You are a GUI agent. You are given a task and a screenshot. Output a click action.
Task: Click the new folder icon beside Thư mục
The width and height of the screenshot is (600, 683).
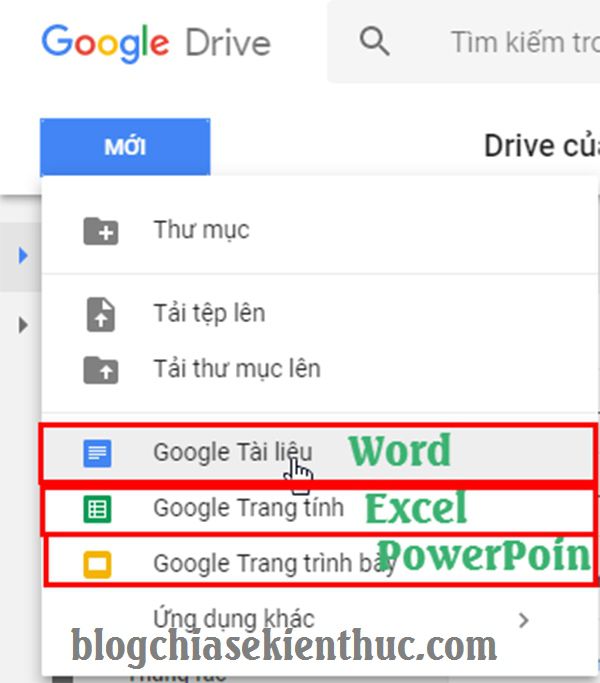coord(101,231)
